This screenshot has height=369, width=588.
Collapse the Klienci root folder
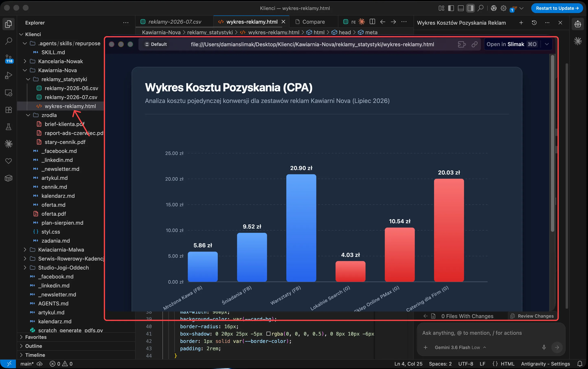tap(21, 34)
